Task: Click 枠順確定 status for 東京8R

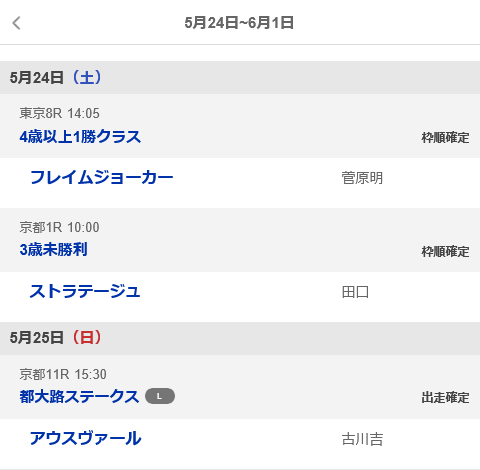Action: [445, 138]
